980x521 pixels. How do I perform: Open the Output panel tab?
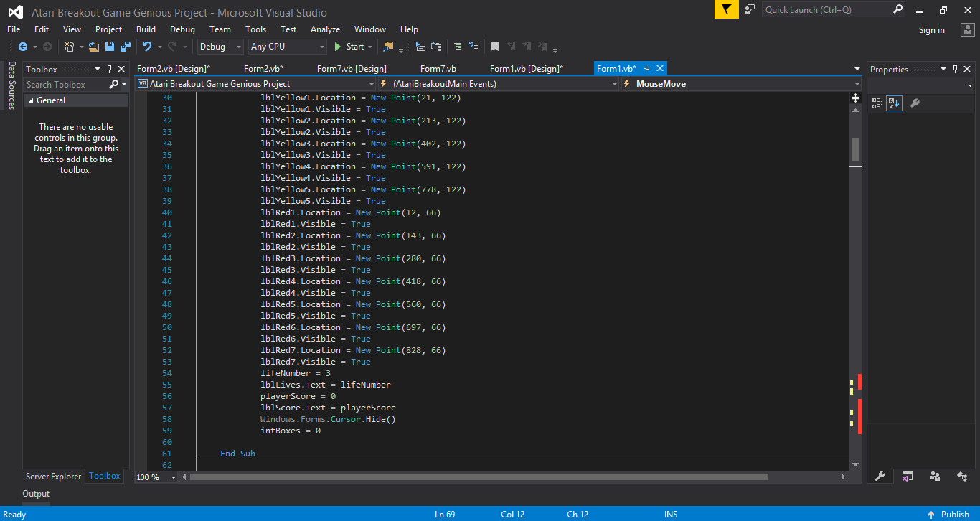click(36, 494)
